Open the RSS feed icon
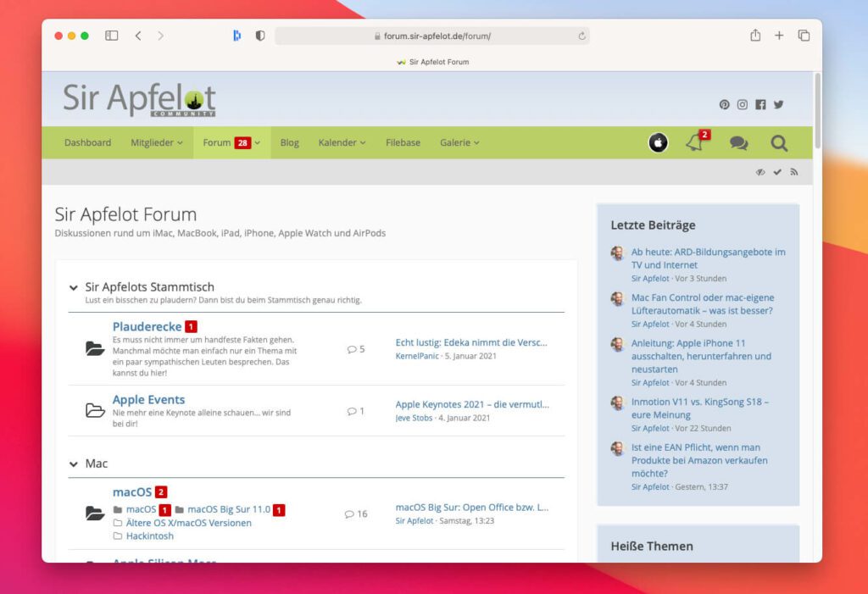868x594 pixels. [793, 172]
